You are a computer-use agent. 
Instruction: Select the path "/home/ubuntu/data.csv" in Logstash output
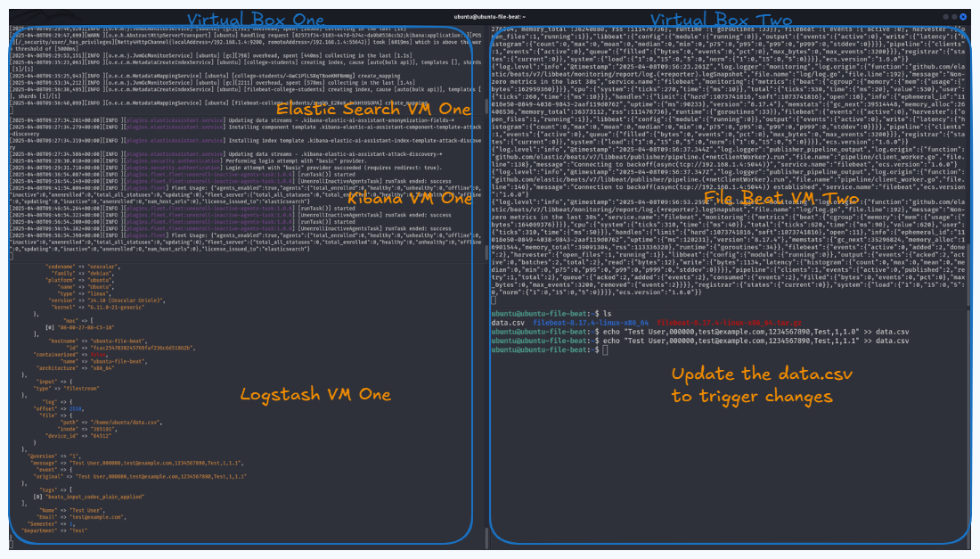[126, 422]
